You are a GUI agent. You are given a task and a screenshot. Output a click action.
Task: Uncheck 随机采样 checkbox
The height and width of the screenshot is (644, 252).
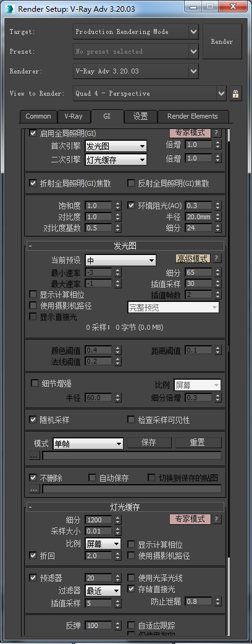coord(33,420)
